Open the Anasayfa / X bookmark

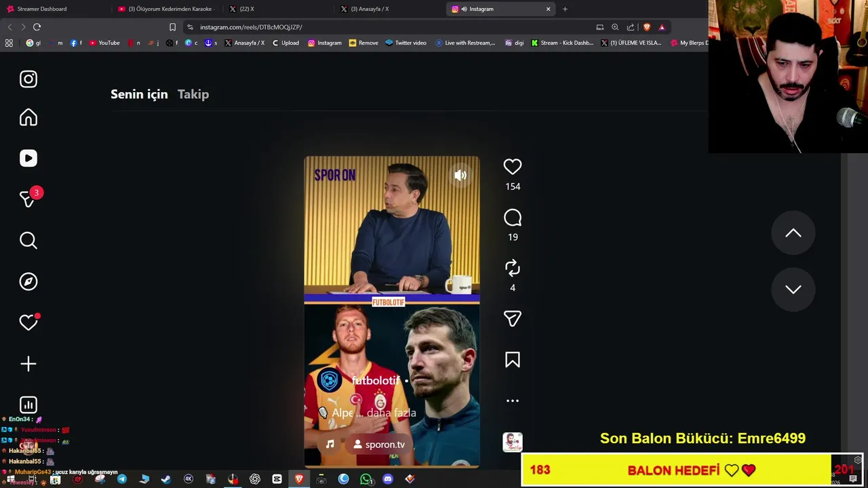[x=244, y=43]
